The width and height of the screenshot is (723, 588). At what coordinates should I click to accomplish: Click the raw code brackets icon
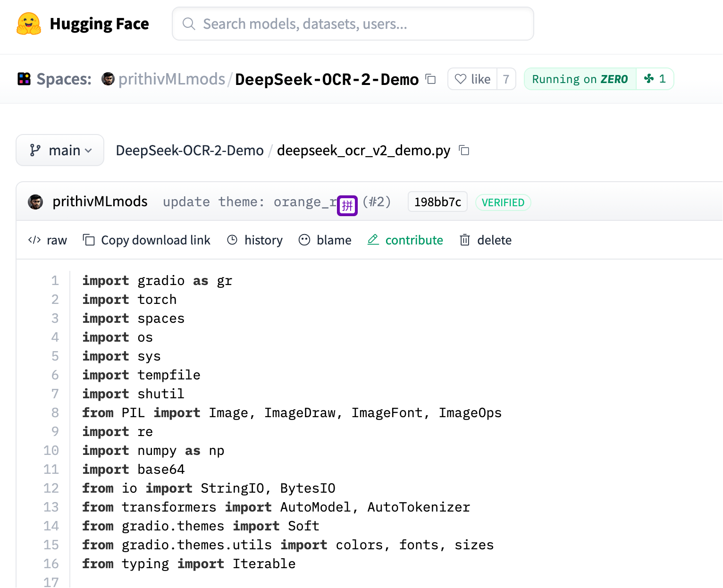point(34,240)
